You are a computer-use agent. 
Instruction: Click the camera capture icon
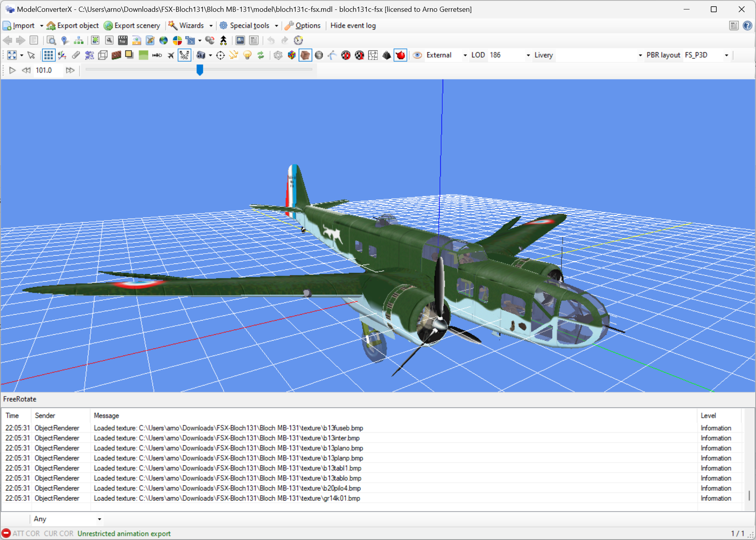pyautogui.click(x=201, y=55)
